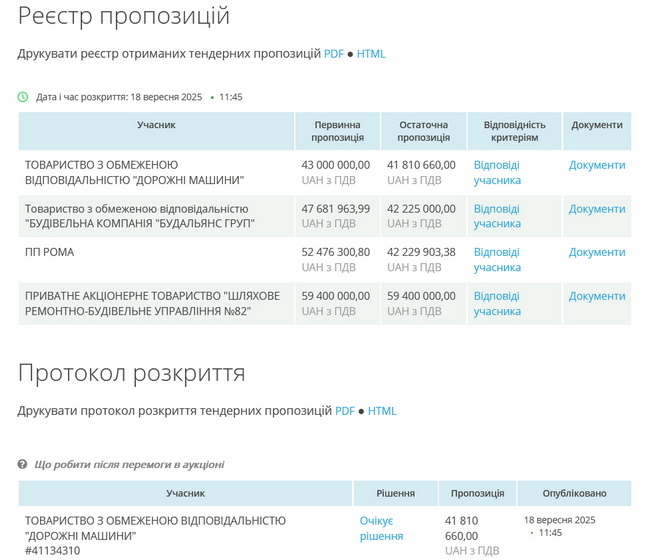
Task: Open HTML version of the disclosure protocol
Action: click(382, 411)
